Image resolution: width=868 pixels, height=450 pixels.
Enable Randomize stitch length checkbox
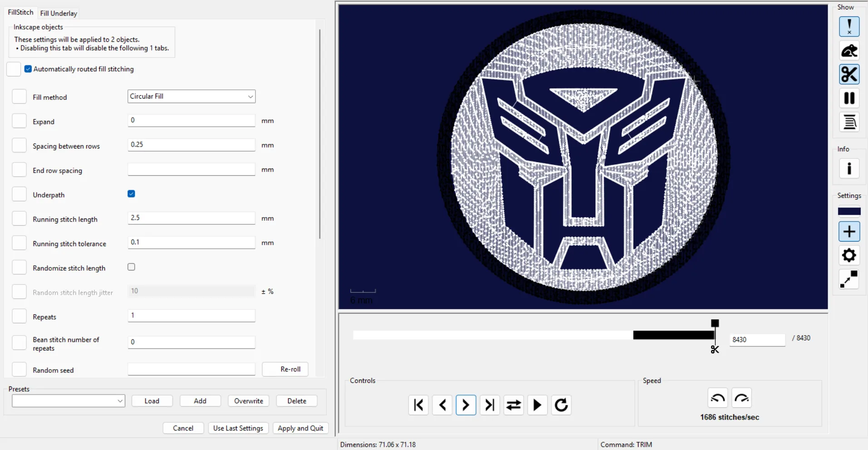tap(131, 267)
